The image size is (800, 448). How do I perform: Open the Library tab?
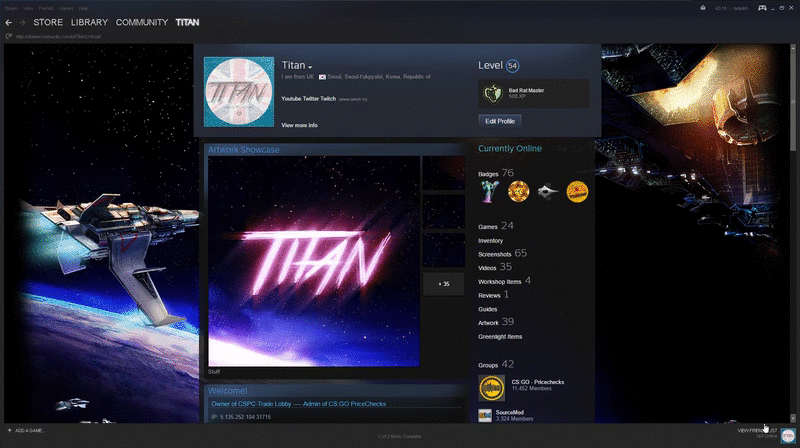tap(89, 22)
